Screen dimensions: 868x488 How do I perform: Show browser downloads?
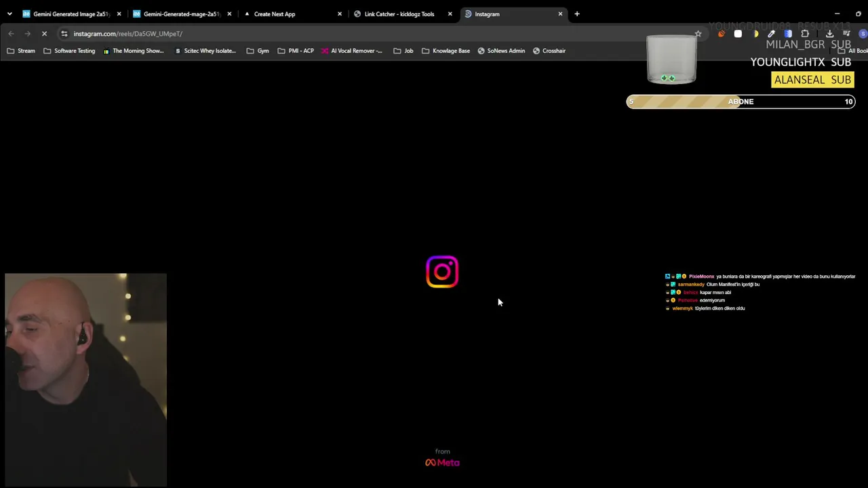coord(829,33)
